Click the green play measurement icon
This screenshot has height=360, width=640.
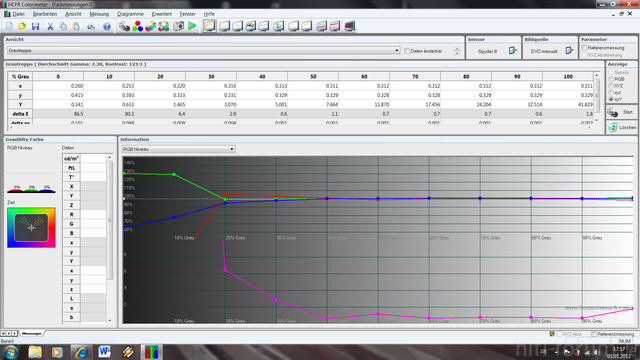pyautogui.click(x=192, y=26)
